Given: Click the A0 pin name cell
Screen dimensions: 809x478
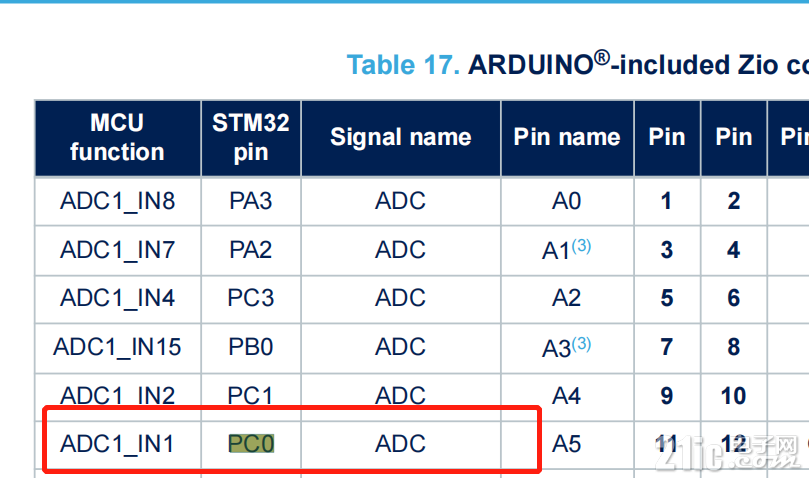Looking at the screenshot, I should click(567, 201).
